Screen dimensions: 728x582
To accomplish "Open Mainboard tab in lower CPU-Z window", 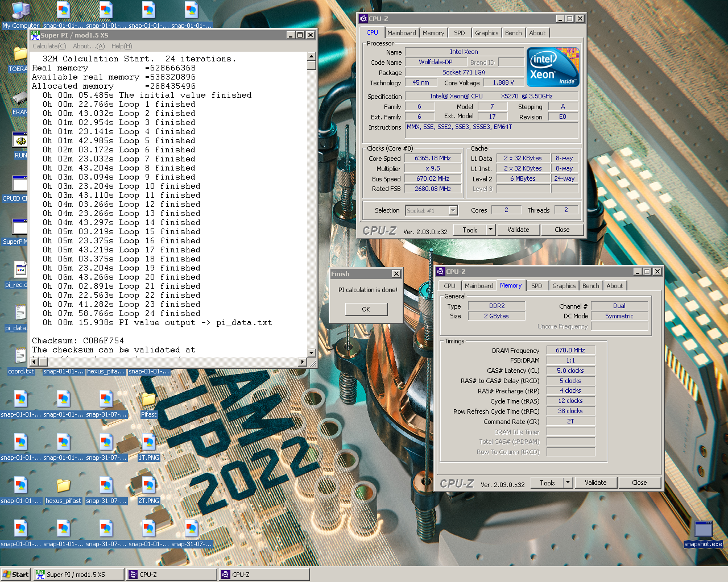I will 479,286.
